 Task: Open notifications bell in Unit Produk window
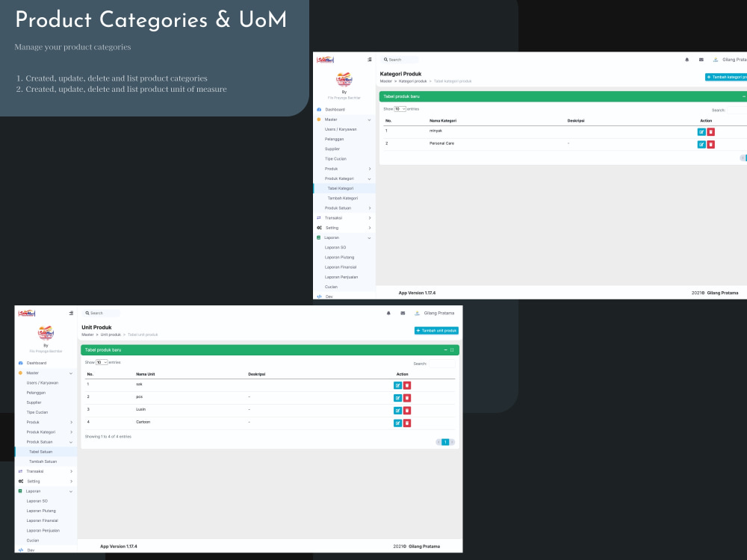click(x=388, y=313)
